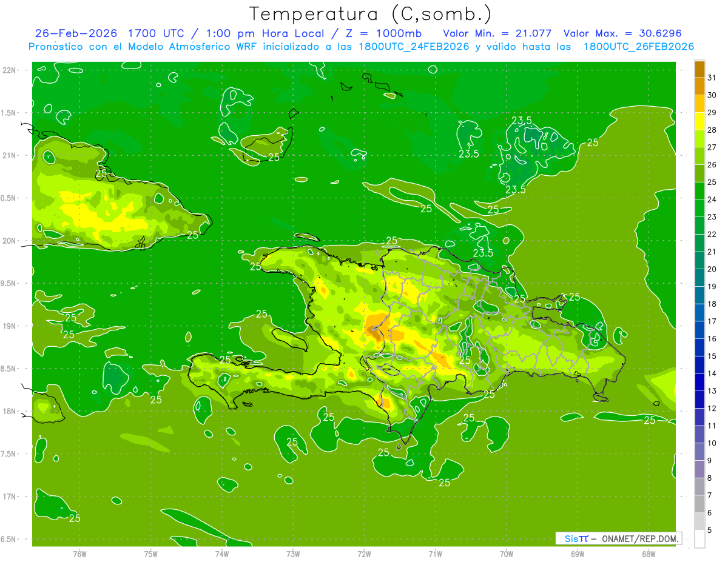Pick the legend color between 20 and 21
728x562 pixels.
[x=699, y=261]
